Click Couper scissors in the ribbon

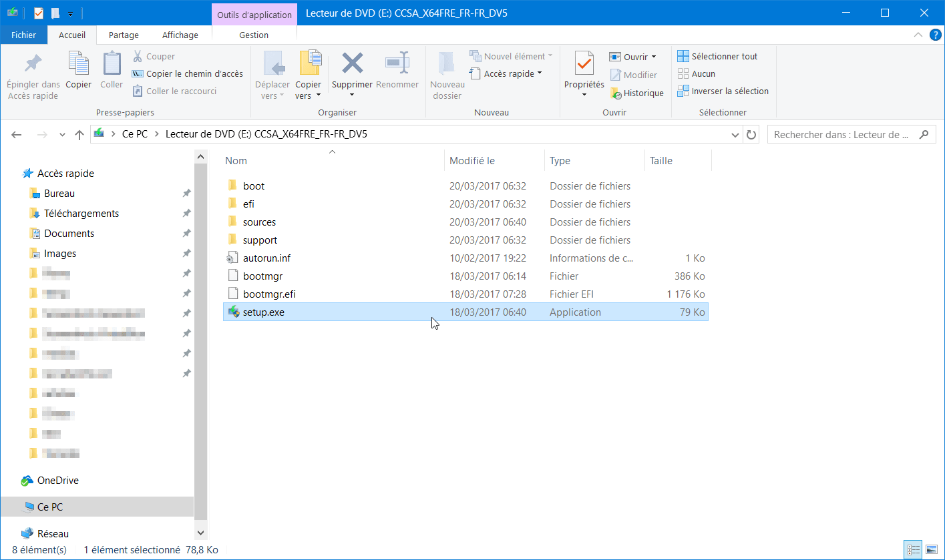point(154,57)
